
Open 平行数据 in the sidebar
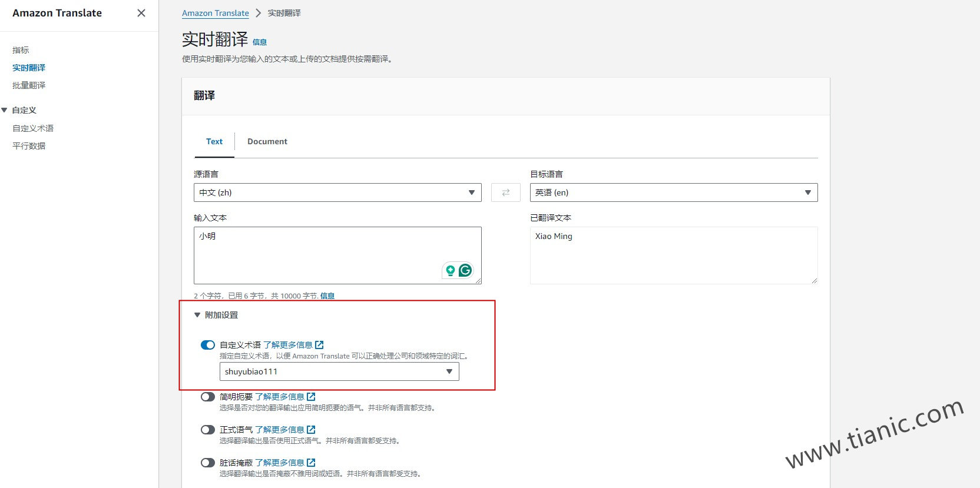tap(29, 145)
